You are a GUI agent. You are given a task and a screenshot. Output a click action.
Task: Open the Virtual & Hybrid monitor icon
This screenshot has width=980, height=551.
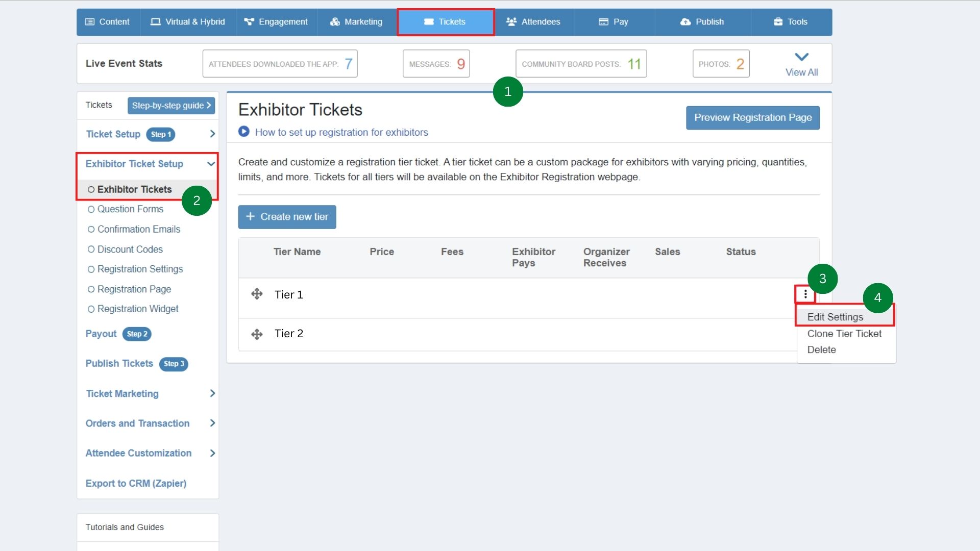[156, 21]
